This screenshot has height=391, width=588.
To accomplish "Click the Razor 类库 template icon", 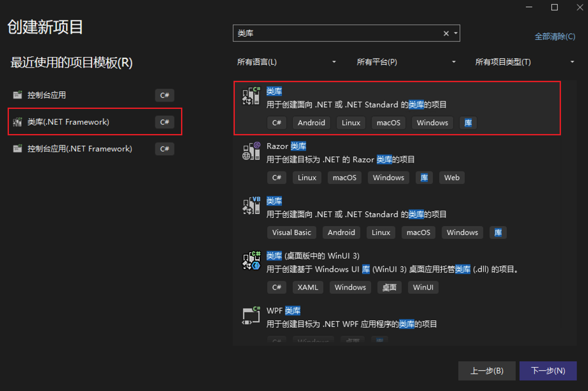I will coord(251,151).
